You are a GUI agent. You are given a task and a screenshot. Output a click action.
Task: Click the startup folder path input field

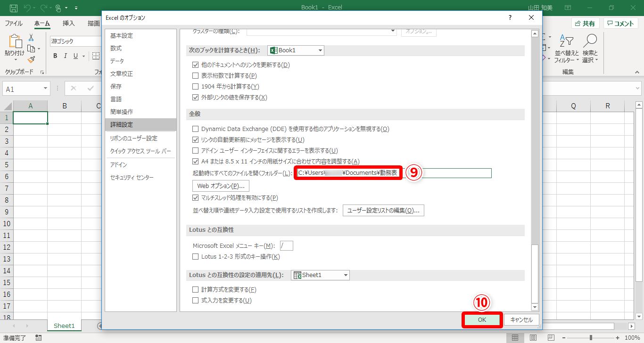coord(394,173)
